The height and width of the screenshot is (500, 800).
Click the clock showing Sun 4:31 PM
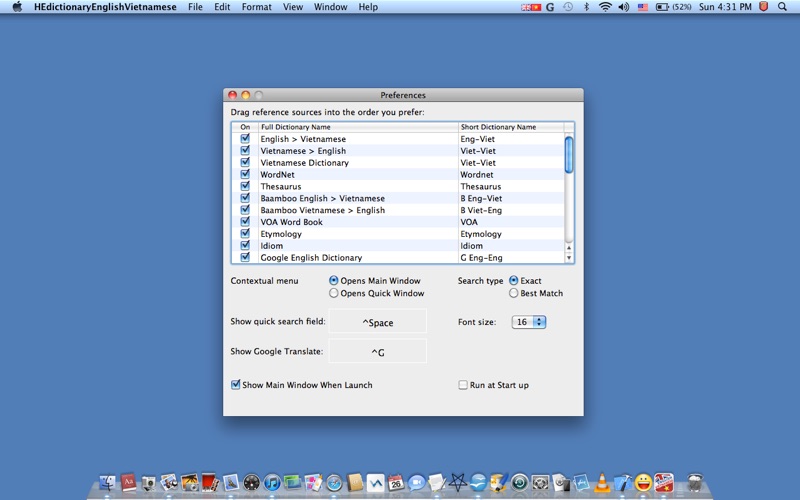(725, 7)
